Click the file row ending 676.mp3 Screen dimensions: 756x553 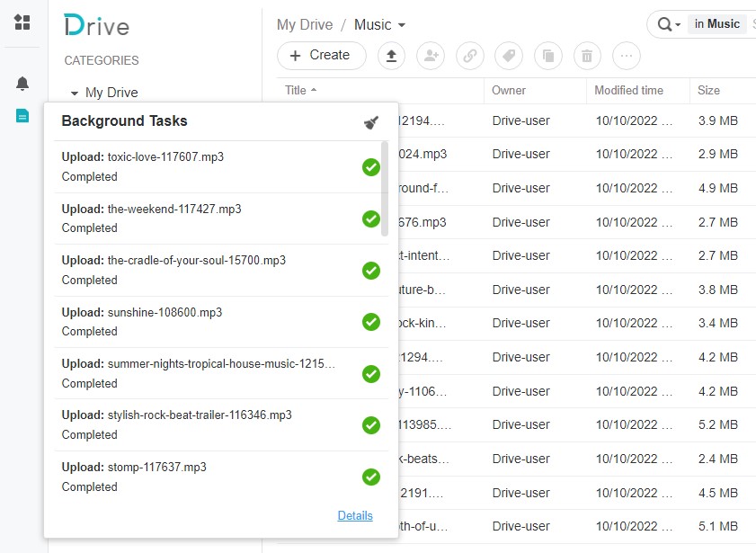[x=576, y=222]
